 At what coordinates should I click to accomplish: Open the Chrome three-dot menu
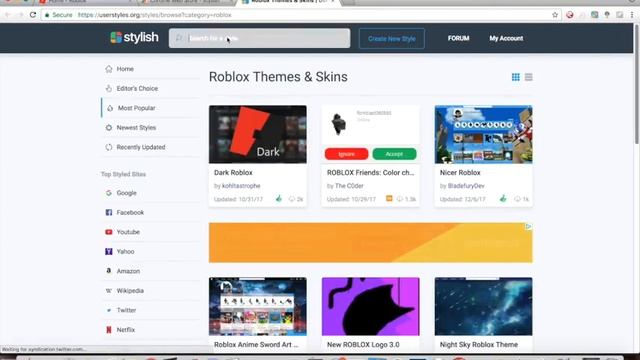[632, 15]
